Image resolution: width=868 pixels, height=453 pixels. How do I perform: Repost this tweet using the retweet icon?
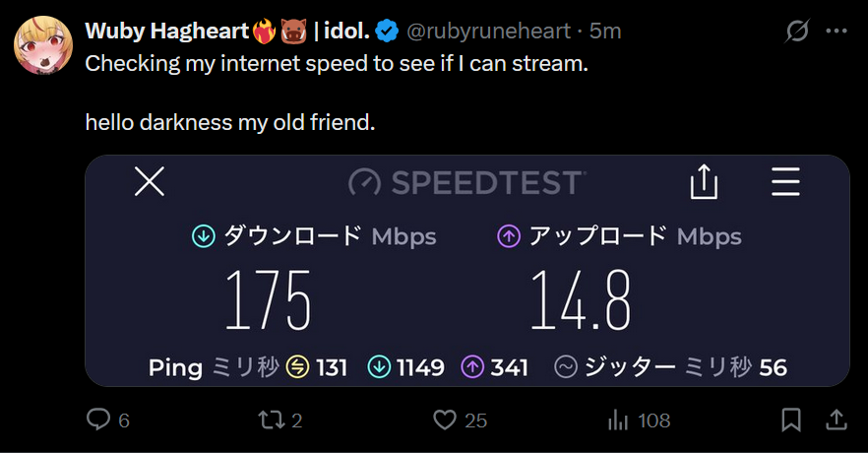(270, 421)
